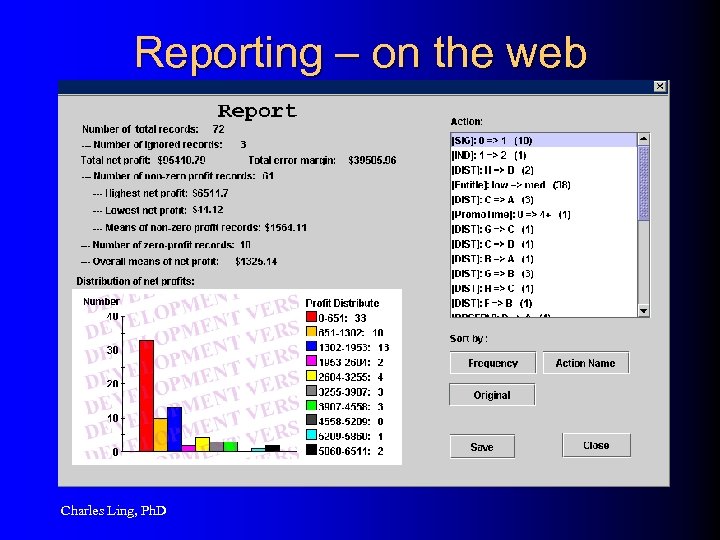
Task: Click the Means of non-zero profit records line
Action: click(x=200, y=227)
